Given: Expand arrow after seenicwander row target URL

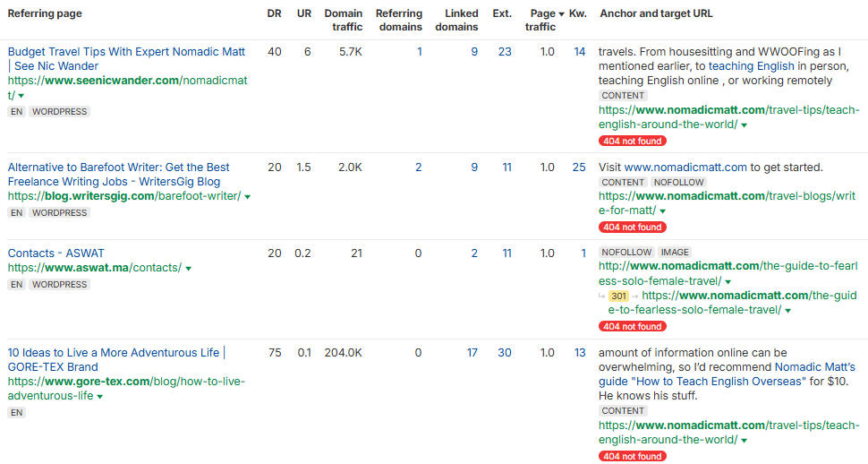Looking at the screenshot, I should tap(744, 125).
